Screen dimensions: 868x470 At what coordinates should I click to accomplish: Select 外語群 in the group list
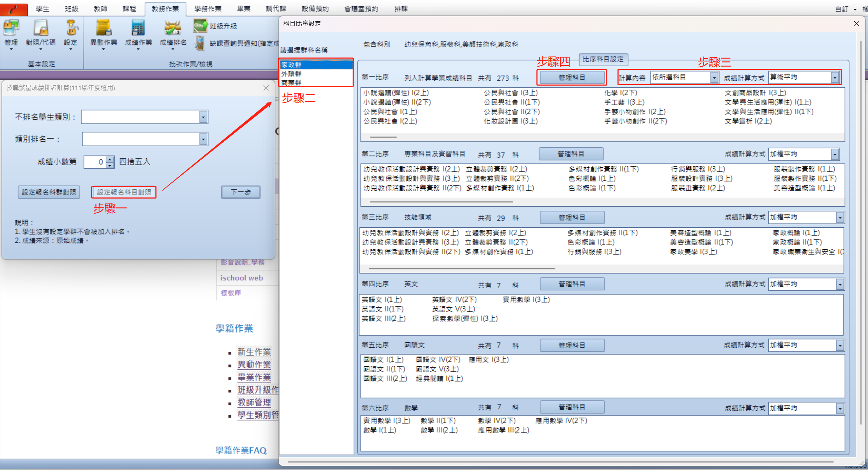point(316,74)
